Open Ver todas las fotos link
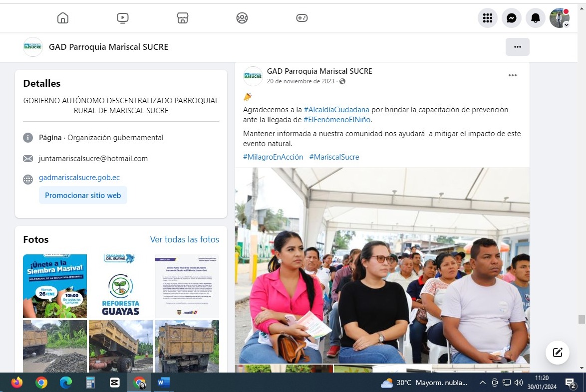586x392 pixels. (184, 239)
